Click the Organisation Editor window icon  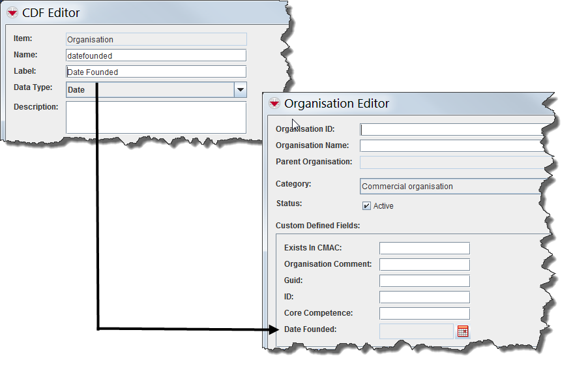(x=274, y=103)
